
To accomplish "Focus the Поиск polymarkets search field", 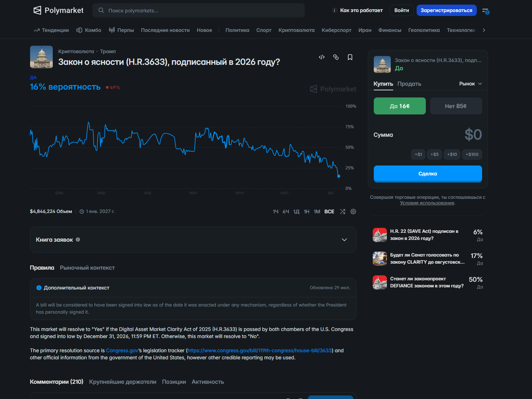I will (x=199, y=10).
